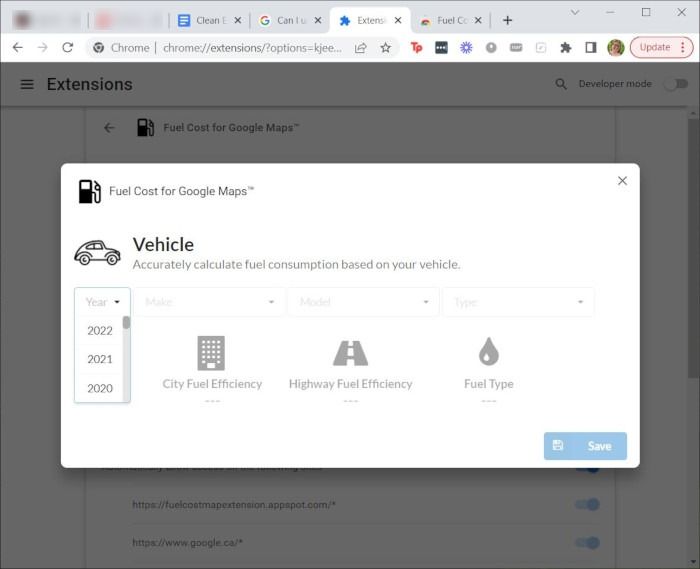Navigate back in the browser
The height and width of the screenshot is (569, 700).
pyautogui.click(x=17, y=47)
